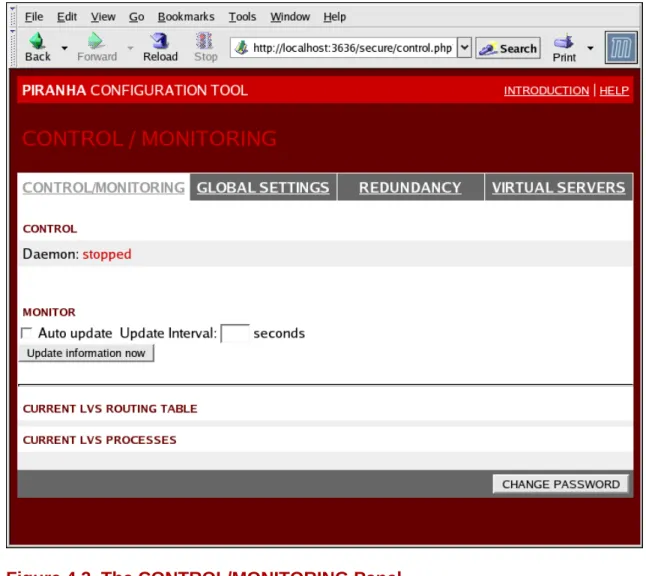Switch to the REDUNDANCY tab
This screenshot has height=576, width=646.
(410, 188)
